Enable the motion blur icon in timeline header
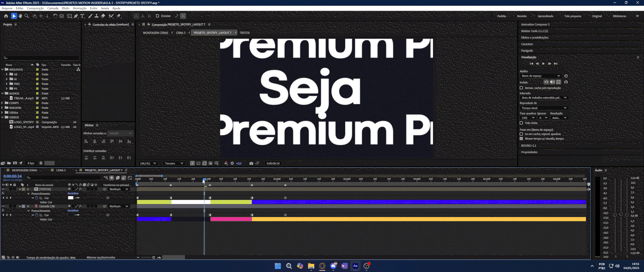The image size is (644, 272). (124, 178)
